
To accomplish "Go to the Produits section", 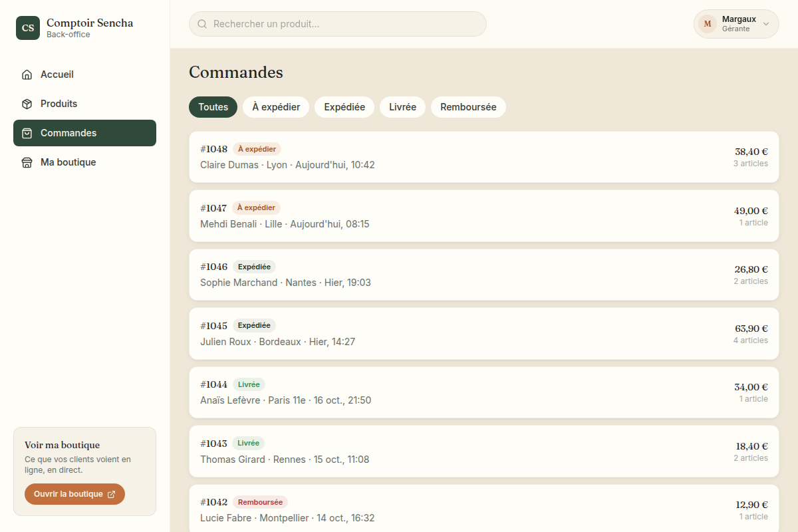I will [x=84, y=104].
